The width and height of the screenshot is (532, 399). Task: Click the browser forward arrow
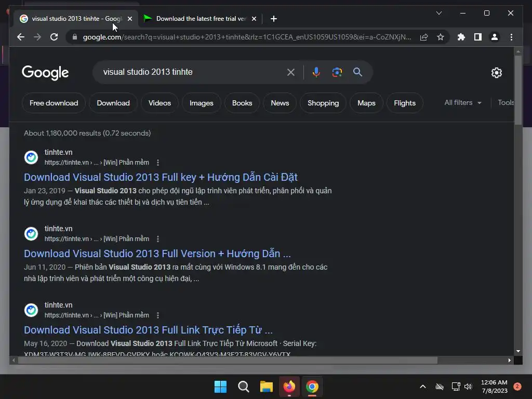point(37,37)
